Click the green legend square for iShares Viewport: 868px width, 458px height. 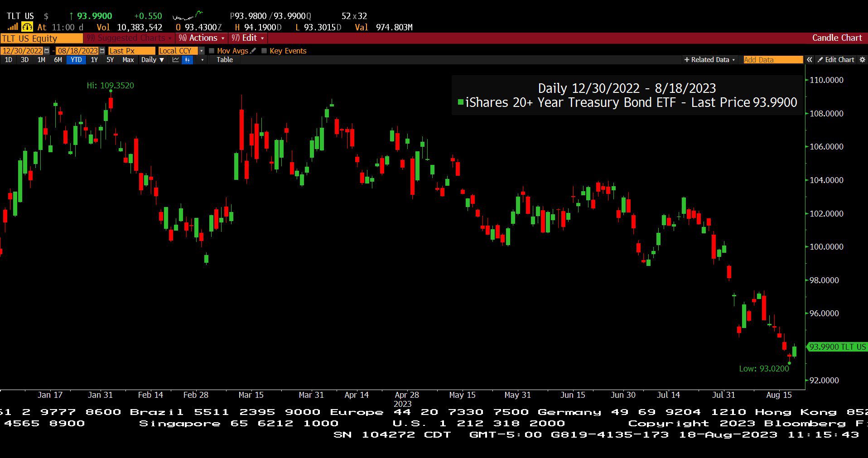pos(461,102)
